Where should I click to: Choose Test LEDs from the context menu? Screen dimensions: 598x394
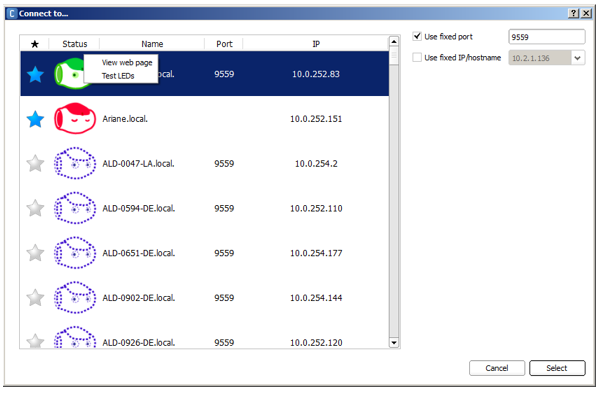(118, 76)
